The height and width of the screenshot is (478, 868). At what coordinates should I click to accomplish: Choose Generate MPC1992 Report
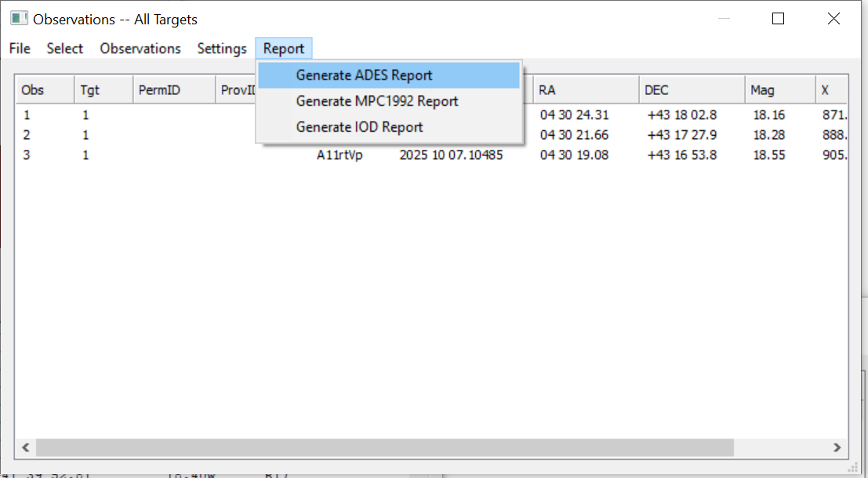click(376, 101)
